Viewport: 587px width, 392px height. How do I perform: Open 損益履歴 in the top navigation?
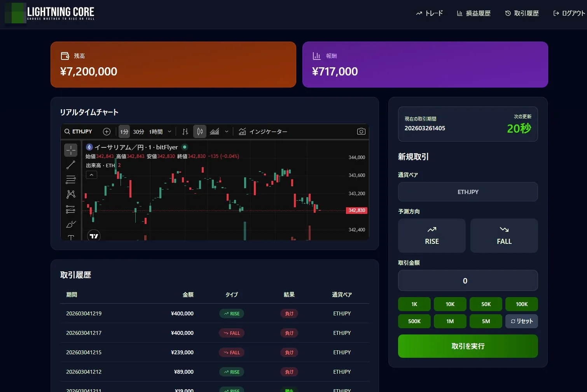[473, 13]
